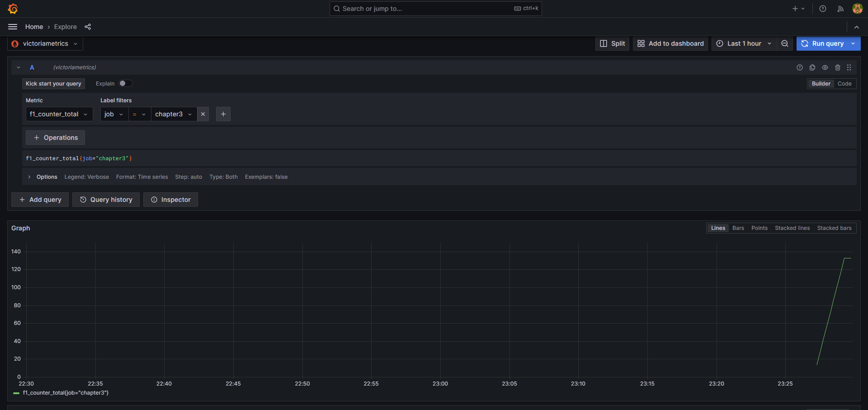
Task: Open victoriametrics data source dropdown
Action: click(x=45, y=43)
